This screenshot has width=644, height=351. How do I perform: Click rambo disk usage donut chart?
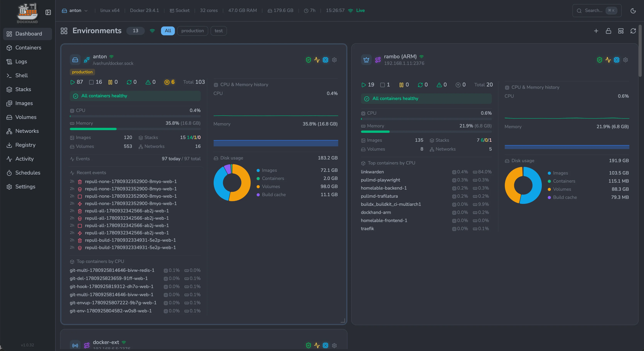(x=523, y=186)
